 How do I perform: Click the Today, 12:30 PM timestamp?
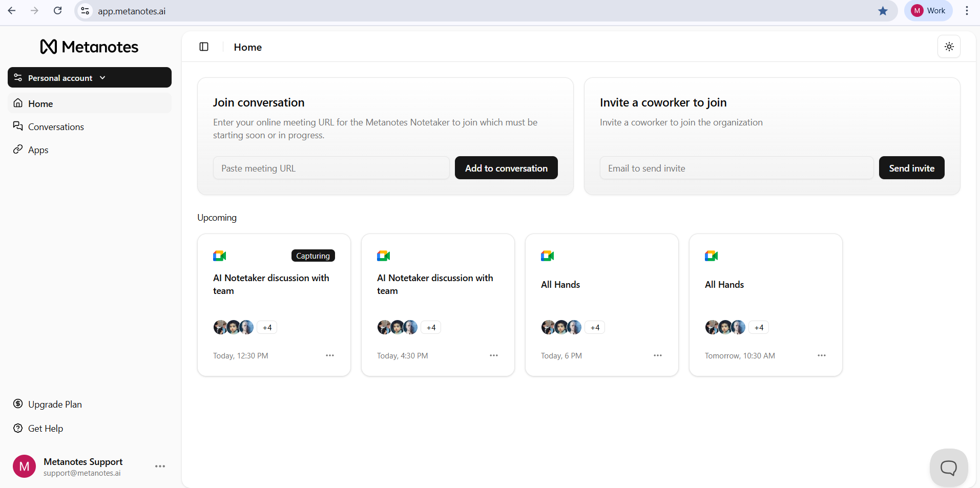(241, 355)
